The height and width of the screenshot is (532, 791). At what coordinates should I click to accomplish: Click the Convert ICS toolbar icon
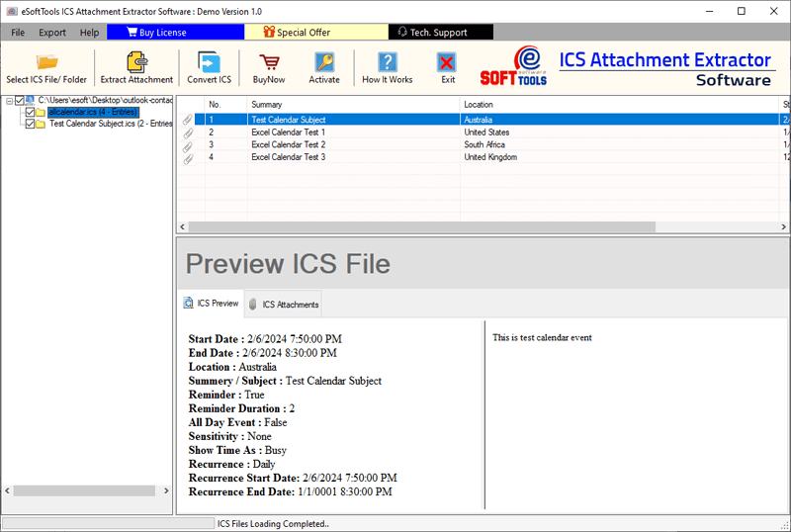pyautogui.click(x=209, y=62)
